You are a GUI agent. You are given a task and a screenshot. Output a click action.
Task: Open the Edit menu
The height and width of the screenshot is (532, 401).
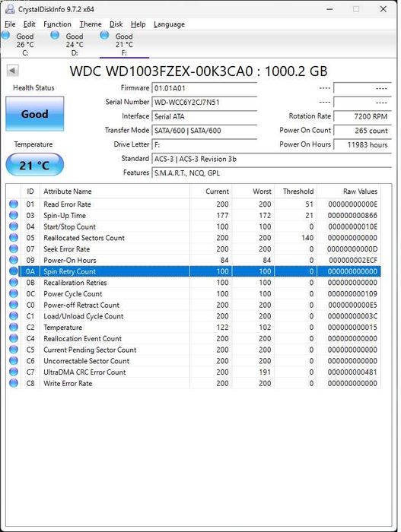pos(29,24)
